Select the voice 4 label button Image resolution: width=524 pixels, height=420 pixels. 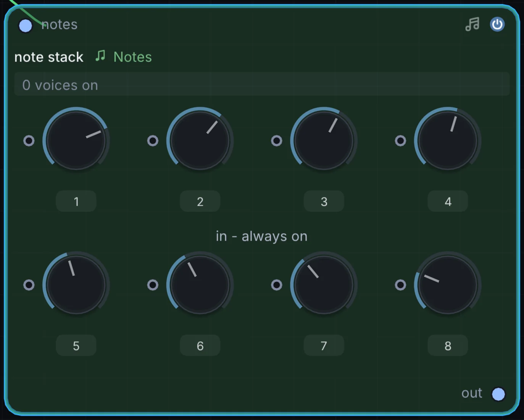coord(448,201)
